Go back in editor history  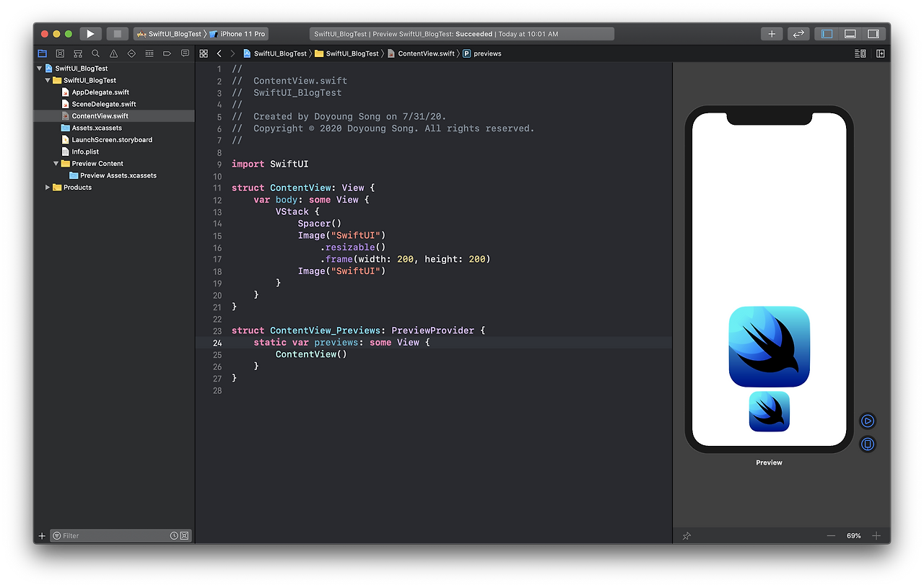coord(219,53)
